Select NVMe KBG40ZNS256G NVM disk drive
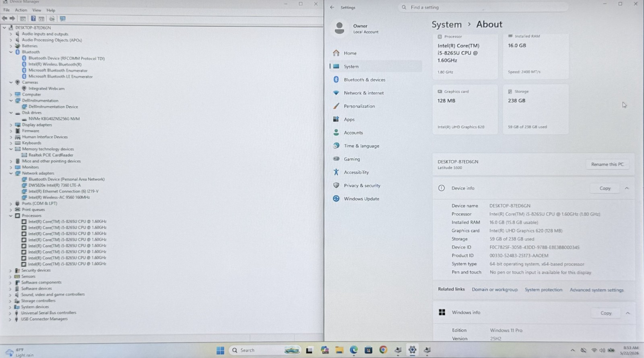 54,119
